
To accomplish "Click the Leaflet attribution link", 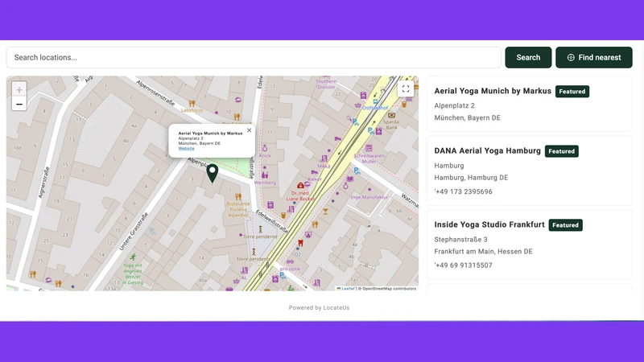I will pyautogui.click(x=346, y=289).
